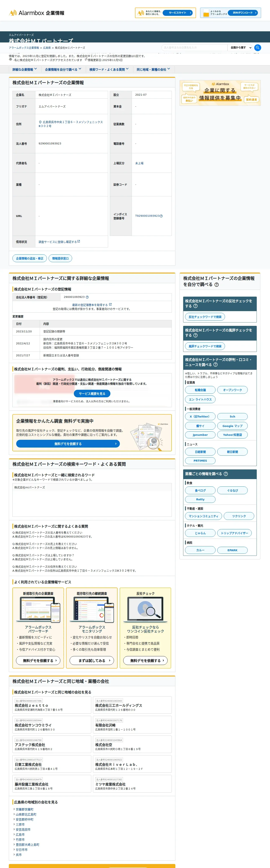This screenshot has height=868, width=270.
Task: Open the エン ライトハウス search link
Action: (200, 399)
